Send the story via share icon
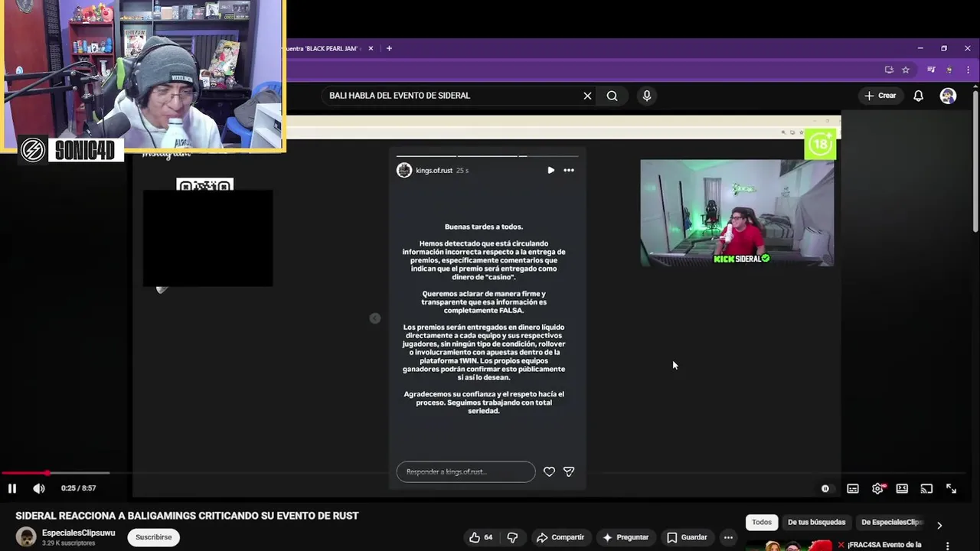The image size is (980, 551). pos(569,471)
